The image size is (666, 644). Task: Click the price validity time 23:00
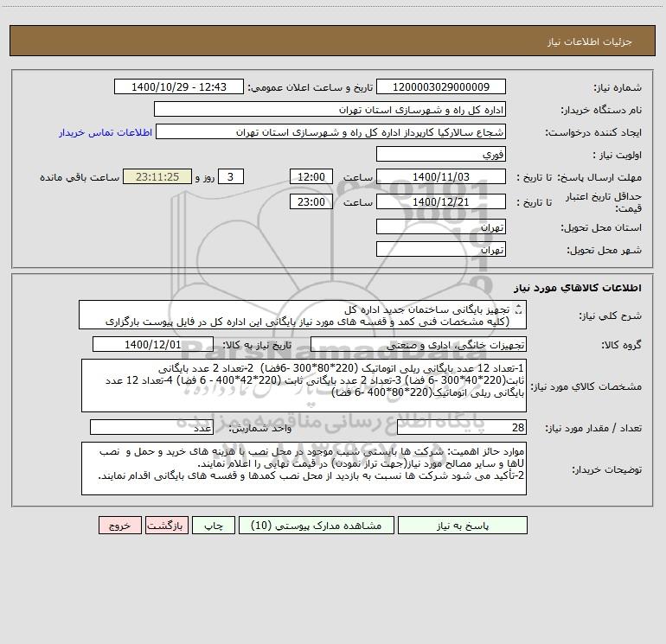click(x=311, y=201)
